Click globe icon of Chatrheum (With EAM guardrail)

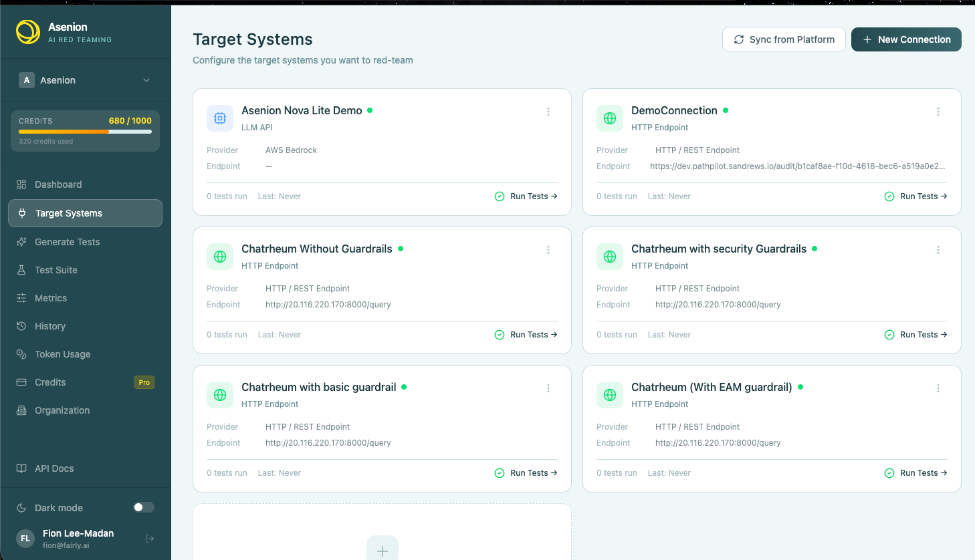[x=610, y=395]
